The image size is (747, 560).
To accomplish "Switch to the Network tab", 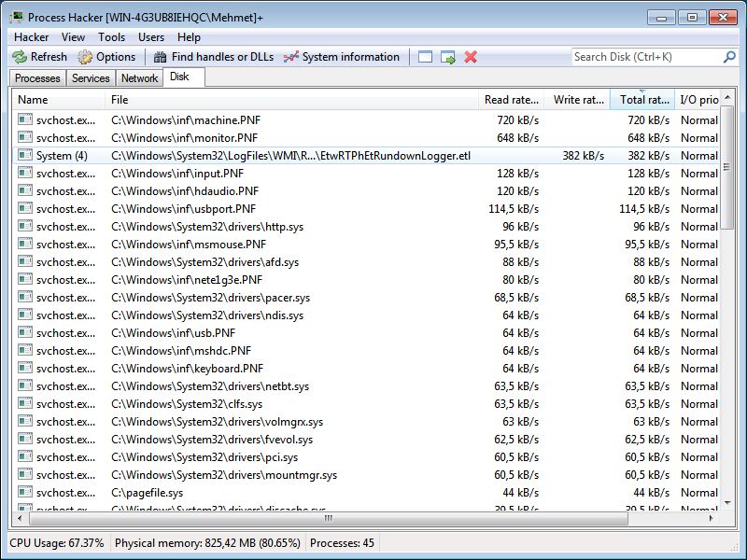I will click(139, 78).
